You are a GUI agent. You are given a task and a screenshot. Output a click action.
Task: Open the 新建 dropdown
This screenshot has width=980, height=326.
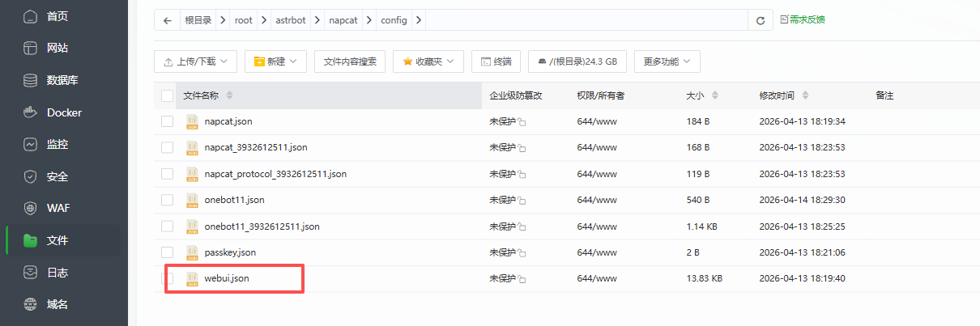[275, 61]
